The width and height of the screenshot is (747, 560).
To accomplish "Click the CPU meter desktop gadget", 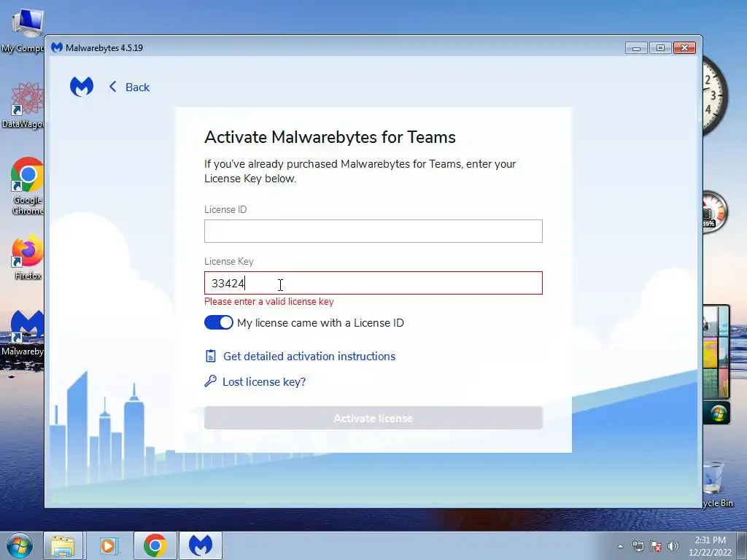I will pyautogui.click(x=715, y=212).
